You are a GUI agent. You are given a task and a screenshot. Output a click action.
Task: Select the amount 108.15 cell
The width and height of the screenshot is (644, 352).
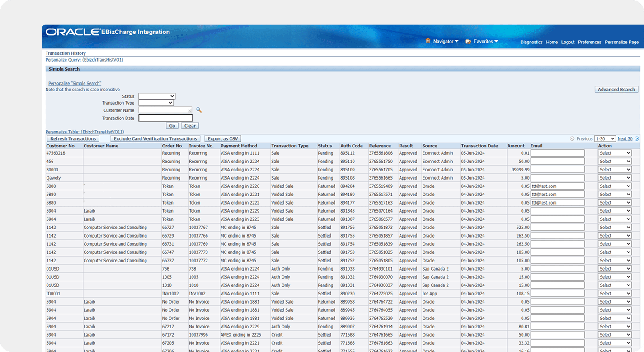[523, 294]
